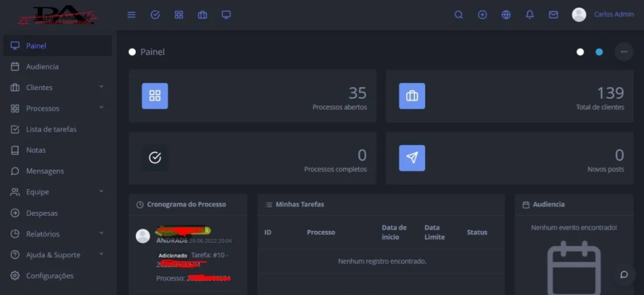Click the three-dots more options button
This screenshot has width=644, height=295.
pyautogui.click(x=624, y=52)
